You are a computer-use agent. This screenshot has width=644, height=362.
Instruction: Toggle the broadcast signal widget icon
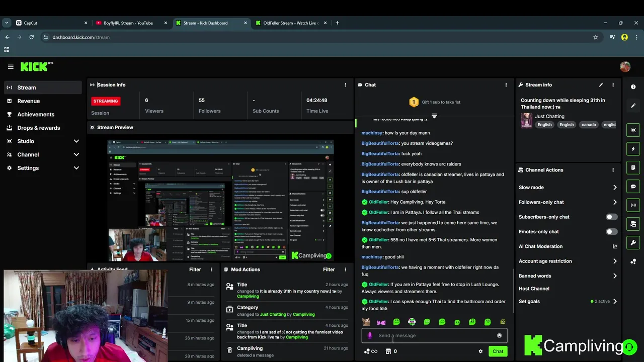tap(633, 205)
